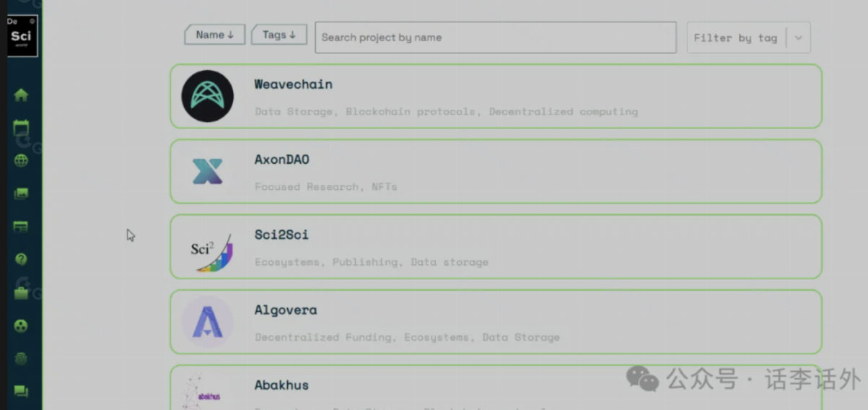This screenshot has width=868, height=410.
Task: Open the Weavechain project title
Action: click(x=293, y=84)
